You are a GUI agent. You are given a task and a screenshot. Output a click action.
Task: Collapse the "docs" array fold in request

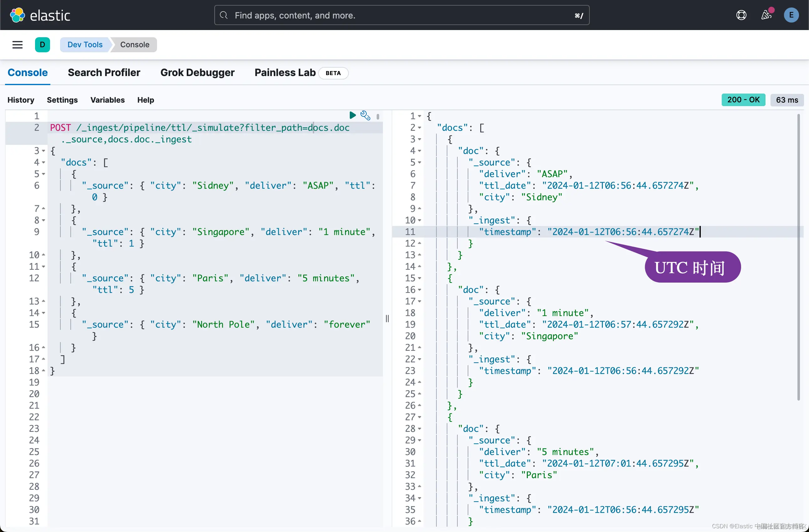pos(43,162)
